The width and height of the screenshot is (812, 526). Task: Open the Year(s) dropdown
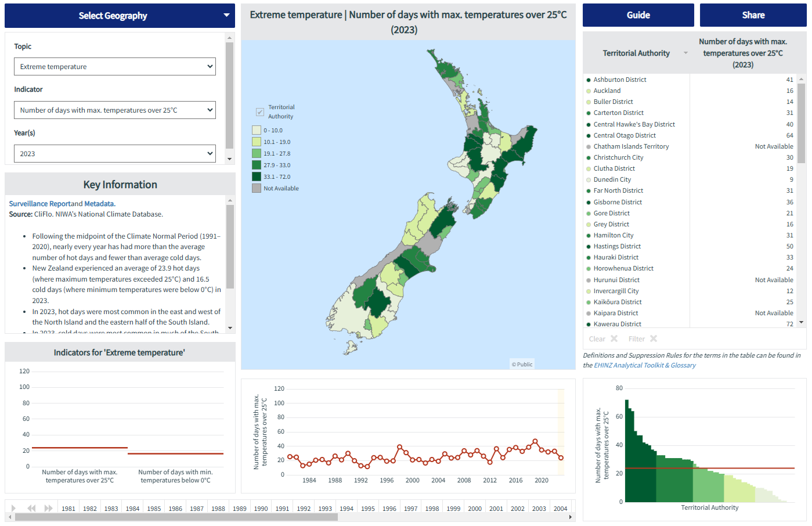point(115,154)
